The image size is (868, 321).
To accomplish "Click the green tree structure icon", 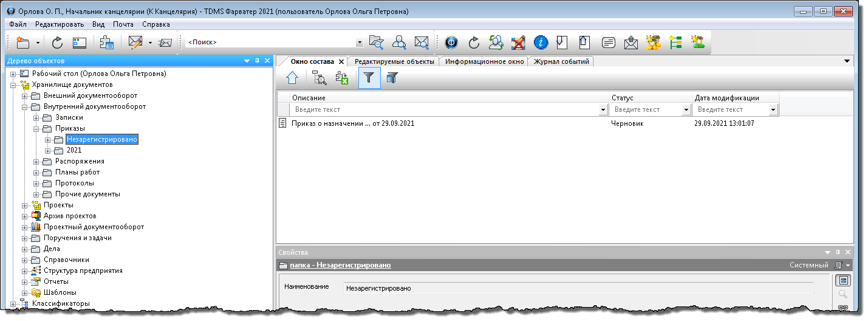I will coord(675,43).
